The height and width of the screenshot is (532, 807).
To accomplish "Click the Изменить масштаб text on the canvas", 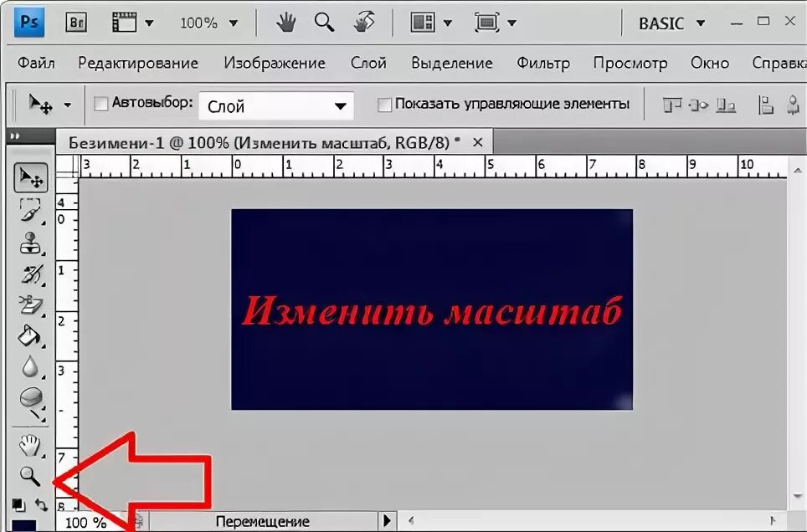I will pyautogui.click(x=432, y=311).
